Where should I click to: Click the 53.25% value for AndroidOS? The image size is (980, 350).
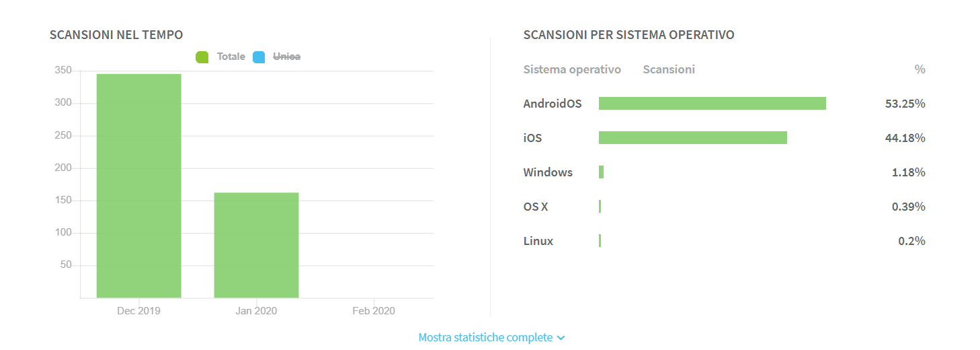[905, 104]
